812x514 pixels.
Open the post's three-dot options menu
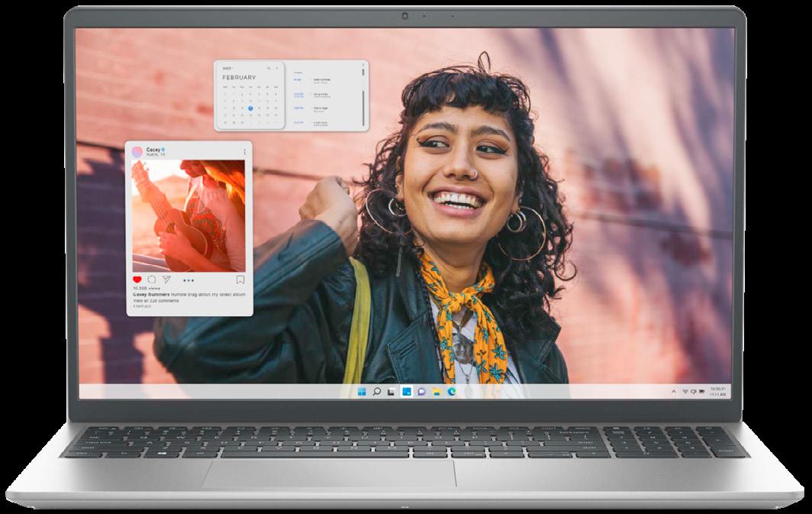point(244,152)
